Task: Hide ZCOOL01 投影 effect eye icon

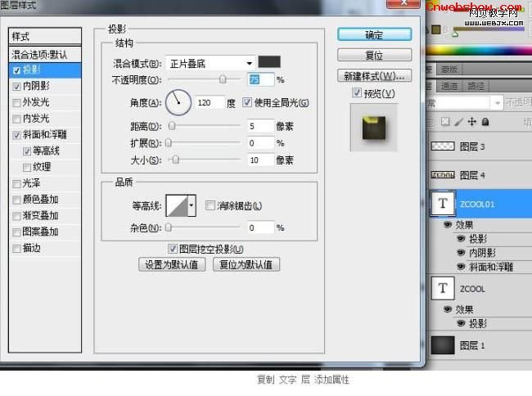Action: (461, 238)
